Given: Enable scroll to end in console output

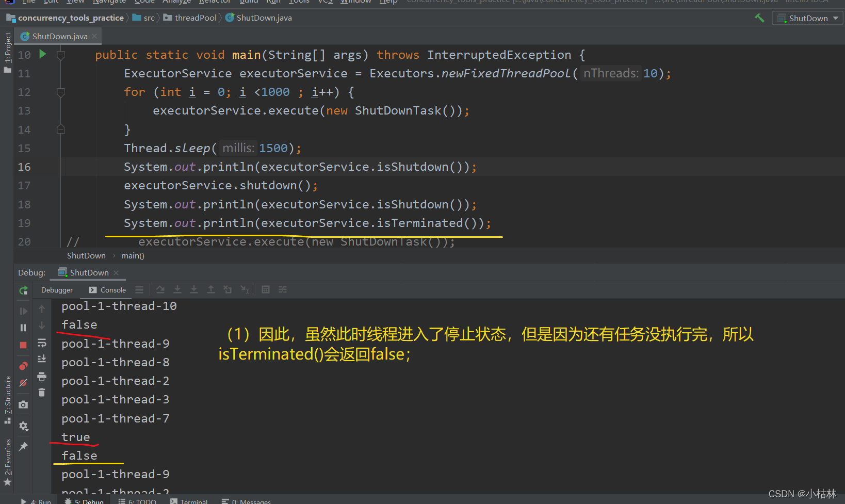Looking at the screenshot, I should coord(42,359).
